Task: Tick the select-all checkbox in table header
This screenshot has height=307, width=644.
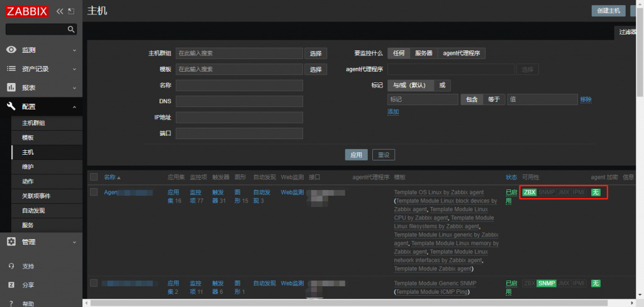Action: (x=94, y=177)
